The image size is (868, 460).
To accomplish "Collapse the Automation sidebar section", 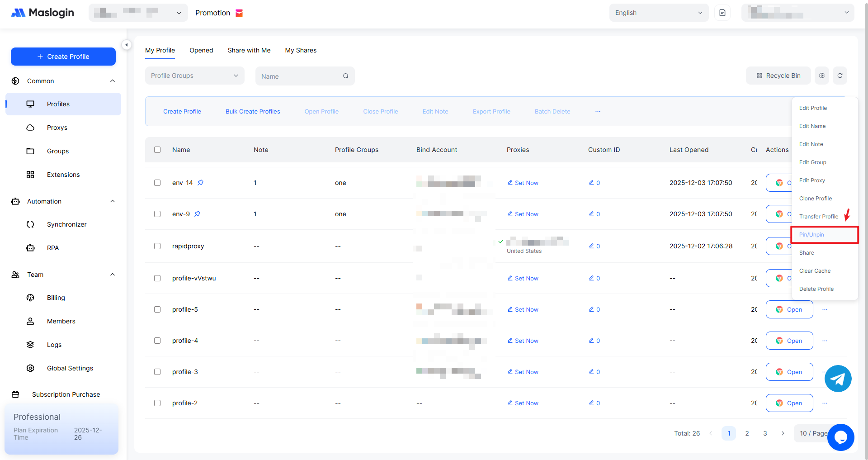I will (x=113, y=201).
